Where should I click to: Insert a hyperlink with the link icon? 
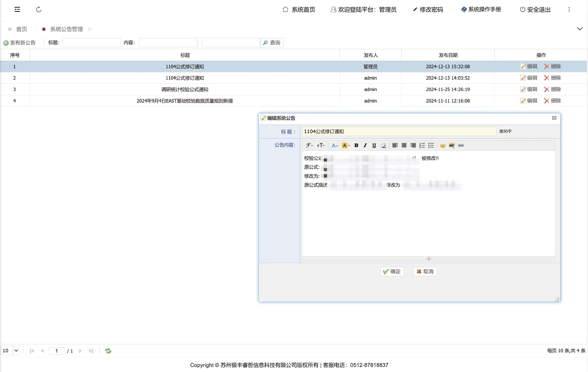click(461, 145)
